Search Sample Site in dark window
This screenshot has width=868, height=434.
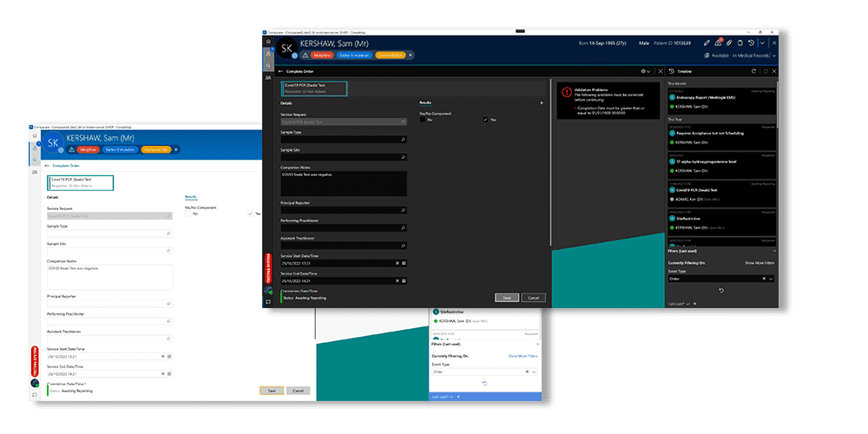coord(403,157)
